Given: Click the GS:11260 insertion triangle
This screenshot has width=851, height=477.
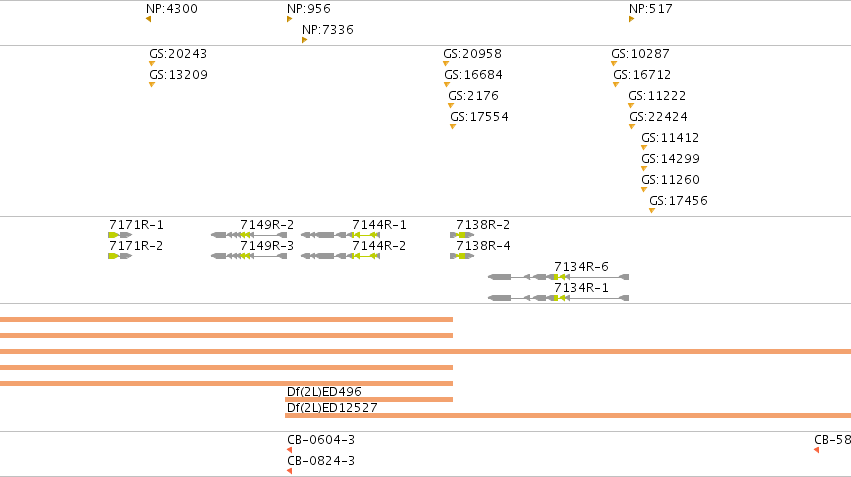Looking at the screenshot, I should (x=644, y=190).
